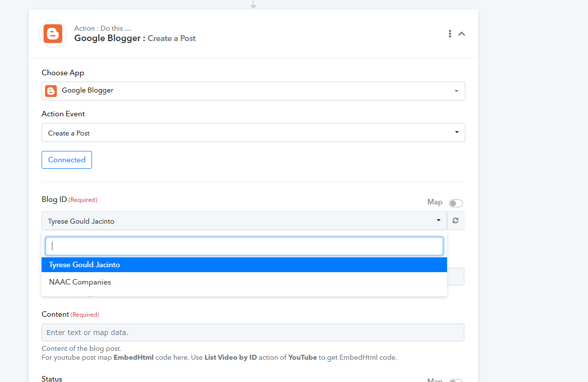
Task: Open the Action Event dropdown
Action: click(253, 133)
